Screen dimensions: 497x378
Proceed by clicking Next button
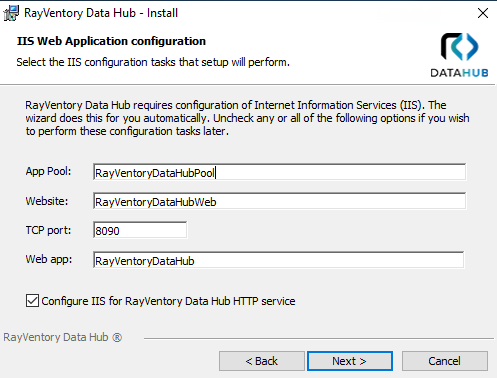point(350,361)
